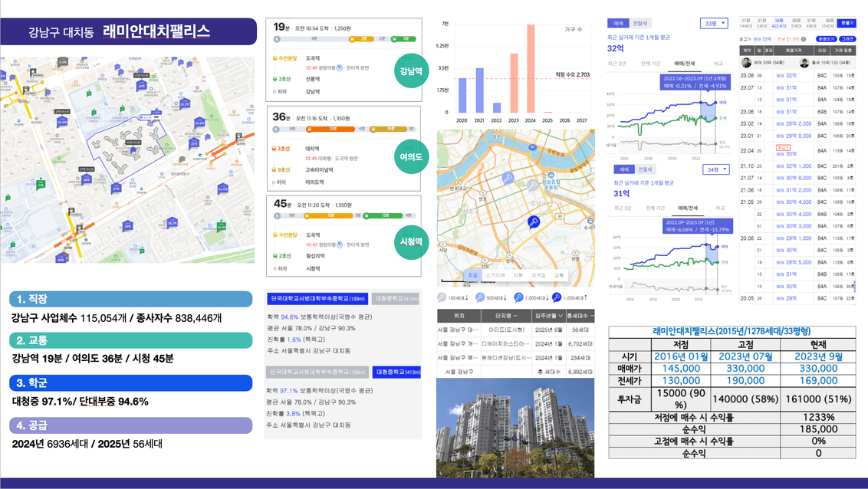This screenshot has width=868, height=489.
Task: Click the 145,000 매매가 cell for 2016년 01월
Action: (x=681, y=369)
